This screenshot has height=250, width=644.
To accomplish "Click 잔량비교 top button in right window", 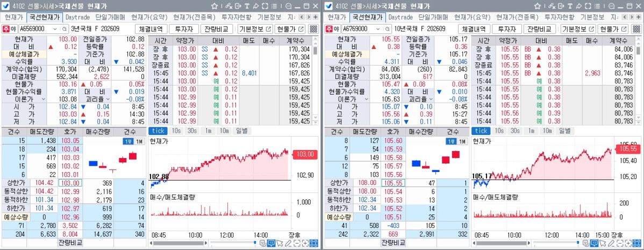I will pyautogui.click(x=539, y=29).
